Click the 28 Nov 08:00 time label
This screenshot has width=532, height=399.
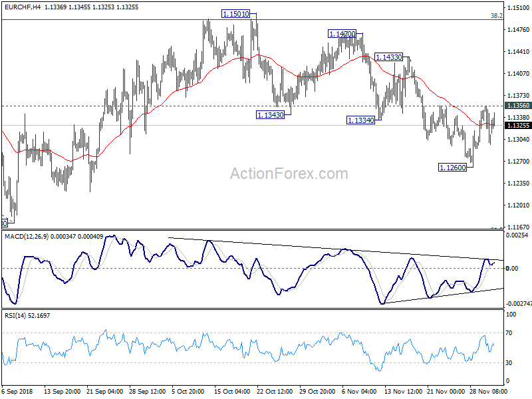pyautogui.click(x=488, y=391)
